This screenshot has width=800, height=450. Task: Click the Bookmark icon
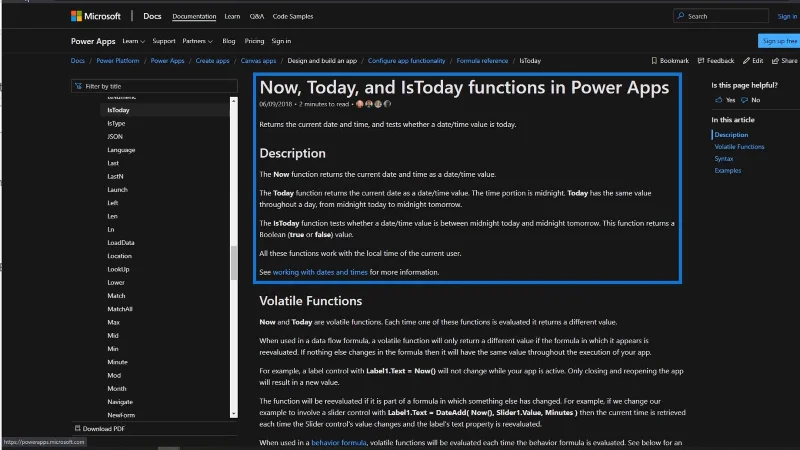[x=654, y=60]
